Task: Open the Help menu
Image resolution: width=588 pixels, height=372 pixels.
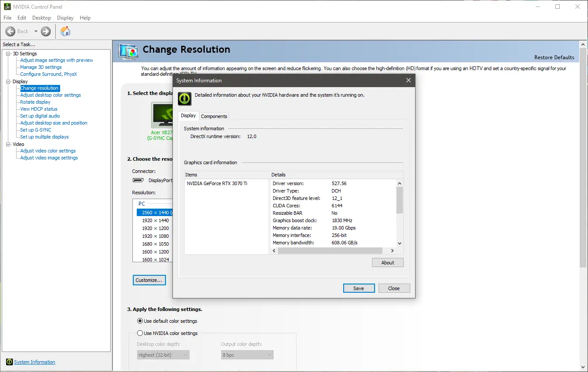Action: click(85, 18)
